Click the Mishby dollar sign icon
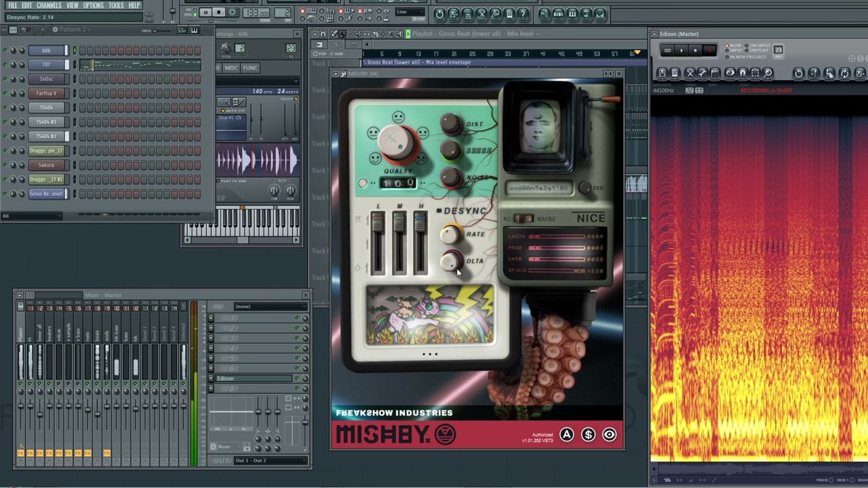The width and height of the screenshot is (868, 488). pyautogui.click(x=588, y=435)
